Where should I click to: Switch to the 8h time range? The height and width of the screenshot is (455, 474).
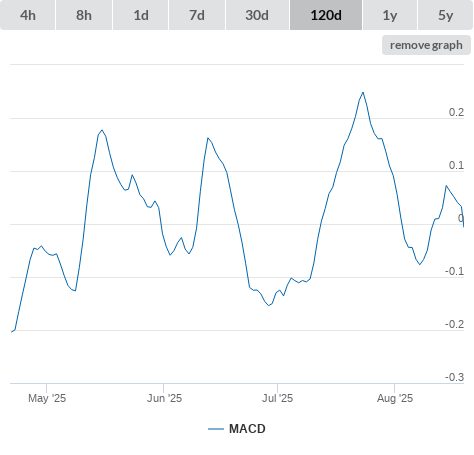click(x=84, y=15)
